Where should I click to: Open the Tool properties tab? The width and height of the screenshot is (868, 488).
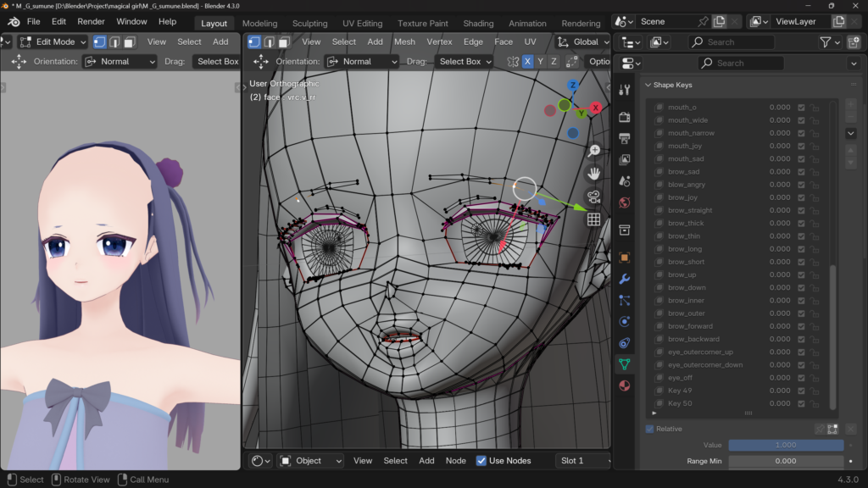click(x=625, y=90)
